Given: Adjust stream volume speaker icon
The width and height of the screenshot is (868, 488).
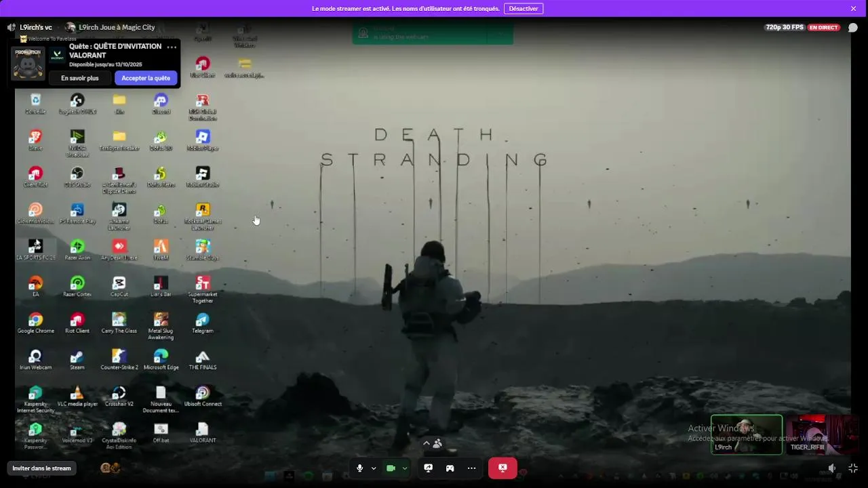Looking at the screenshot, I should [832, 468].
